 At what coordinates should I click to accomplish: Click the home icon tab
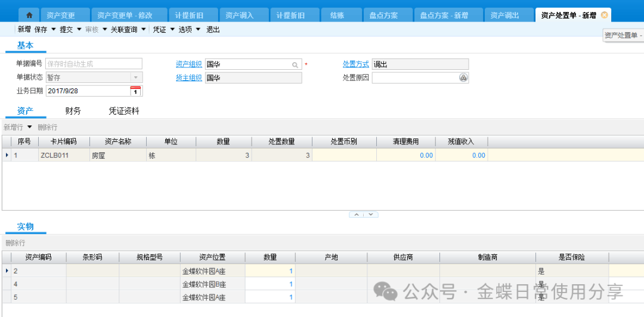click(29, 16)
